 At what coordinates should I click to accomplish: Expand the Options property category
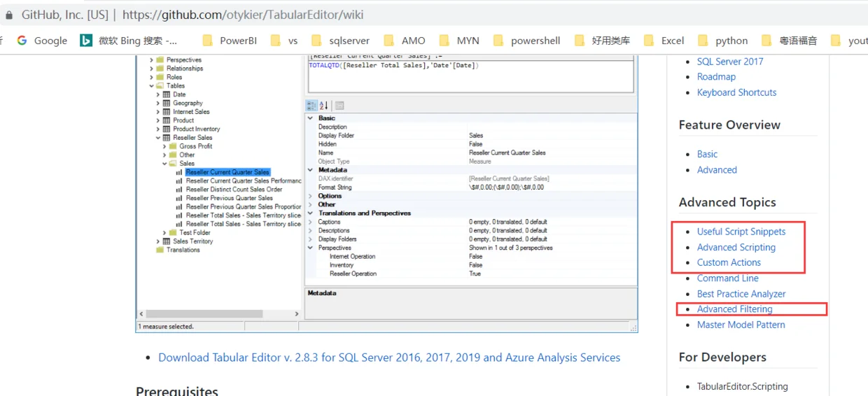(x=311, y=196)
